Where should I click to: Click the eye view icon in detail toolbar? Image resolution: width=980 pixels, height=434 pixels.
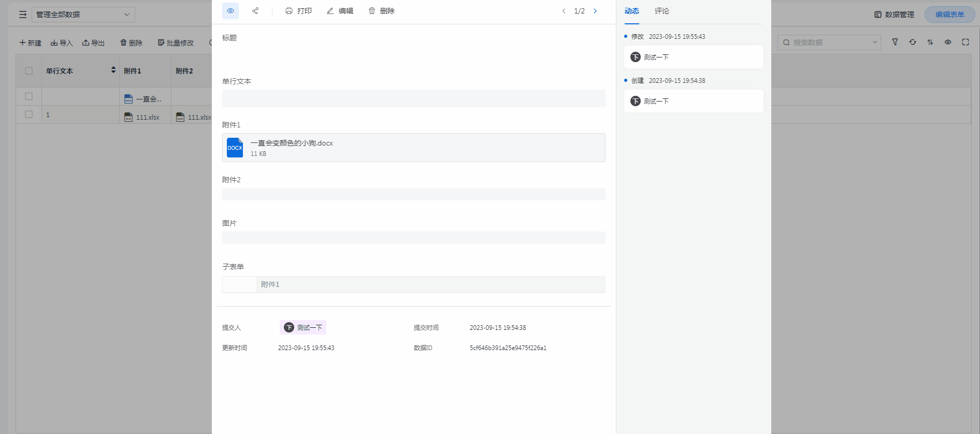coord(230,11)
